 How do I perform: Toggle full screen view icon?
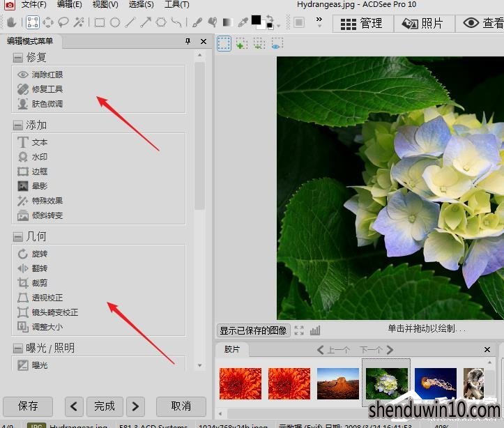(299, 330)
